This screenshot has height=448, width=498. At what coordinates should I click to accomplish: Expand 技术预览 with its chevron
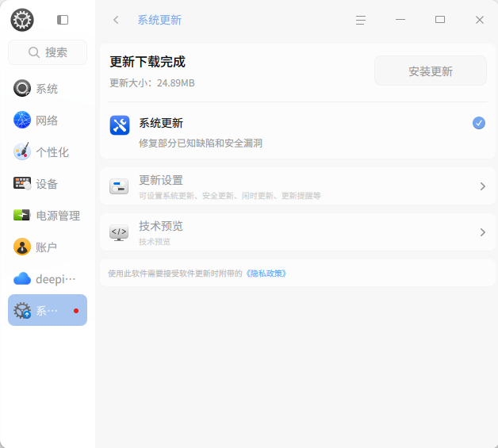[483, 232]
